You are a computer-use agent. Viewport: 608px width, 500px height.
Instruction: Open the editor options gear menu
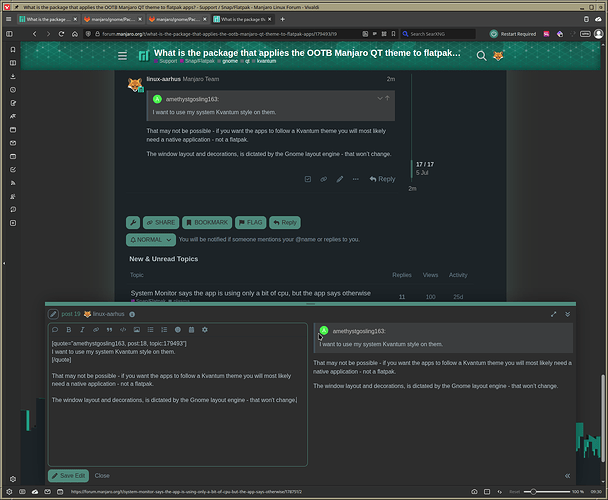point(205,330)
